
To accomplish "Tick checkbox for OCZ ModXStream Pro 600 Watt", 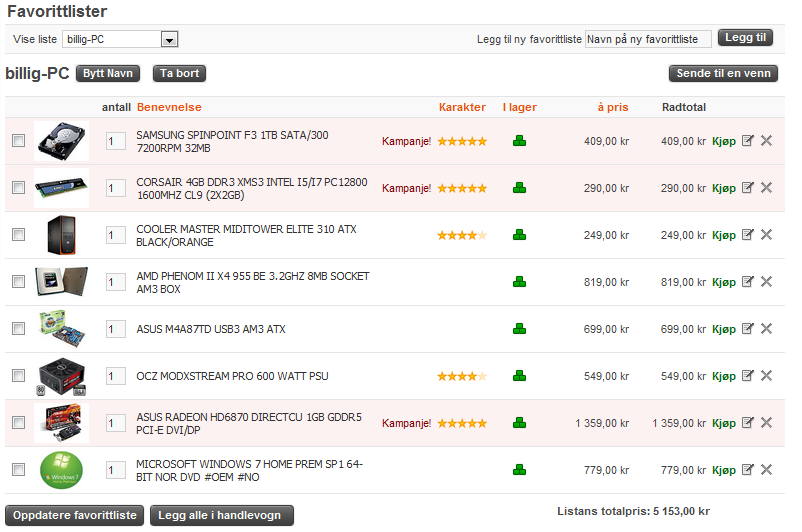I will [x=18, y=376].
